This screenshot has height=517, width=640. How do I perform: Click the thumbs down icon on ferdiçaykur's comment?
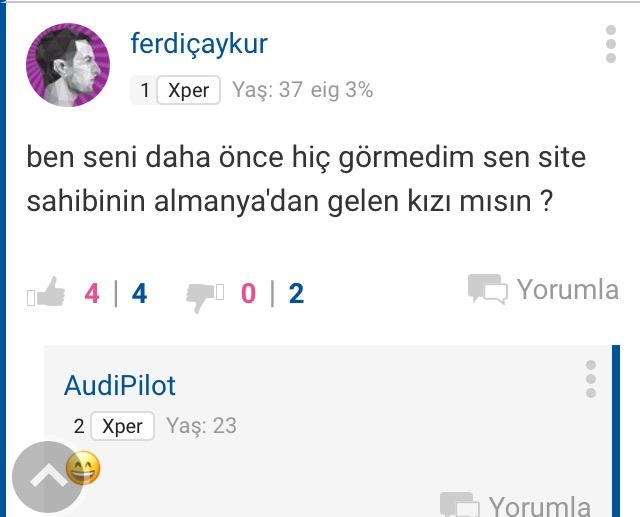click(x=200, y=297)
